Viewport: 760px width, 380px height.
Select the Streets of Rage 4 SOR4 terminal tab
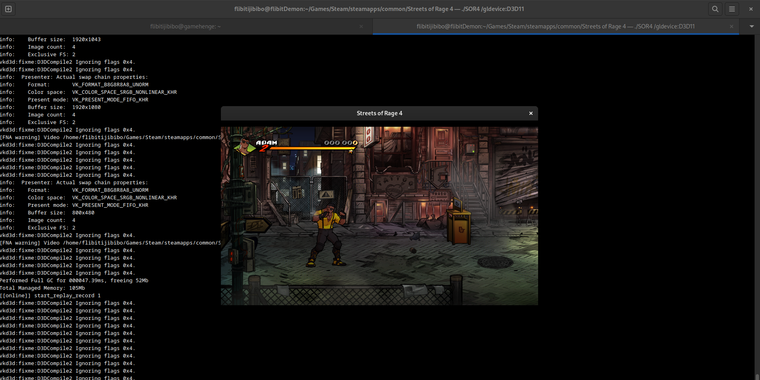point(555,26)
